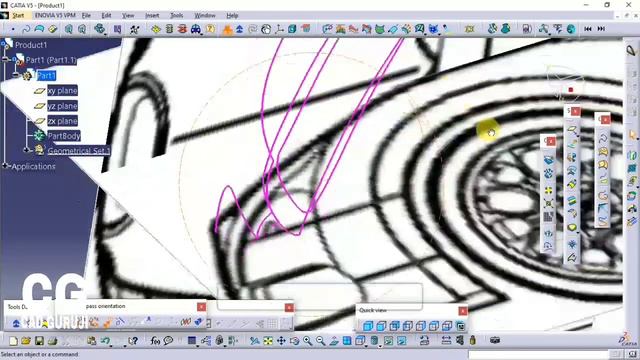Screen dimensions: 640x360
Task: Select xy plane in the tree
Action: tap(62, 91)
